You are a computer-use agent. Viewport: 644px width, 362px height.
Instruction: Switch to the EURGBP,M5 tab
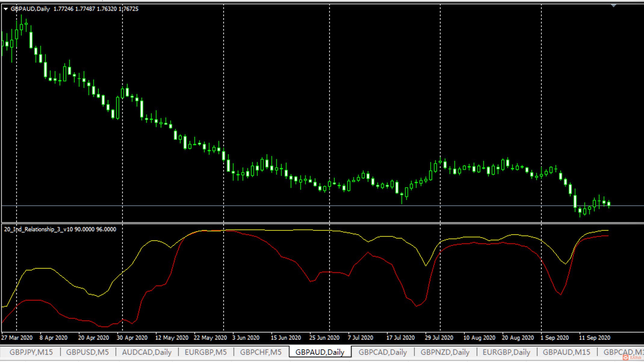point(206,352)
